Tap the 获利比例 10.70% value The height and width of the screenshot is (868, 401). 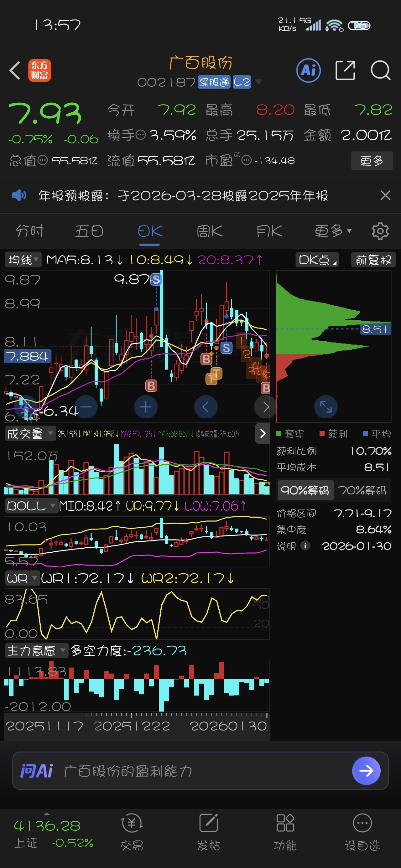pos(371,451)
